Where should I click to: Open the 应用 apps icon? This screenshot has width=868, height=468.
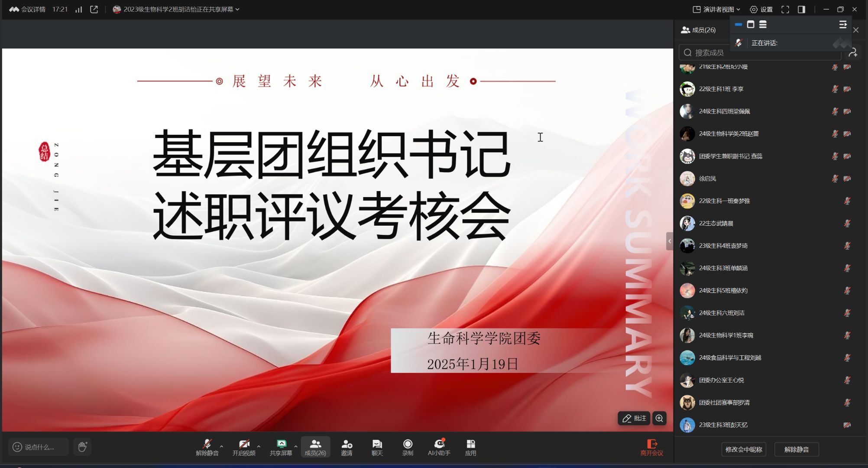point(471,444)
